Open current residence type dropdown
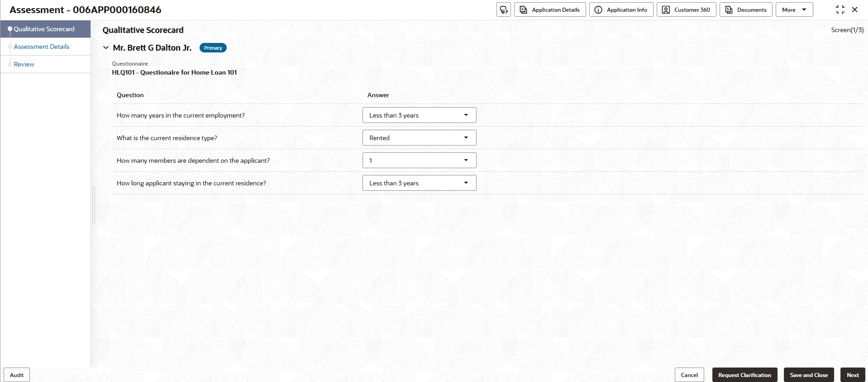The height and width of the screenshot is (382, 868). coord(419,138)
